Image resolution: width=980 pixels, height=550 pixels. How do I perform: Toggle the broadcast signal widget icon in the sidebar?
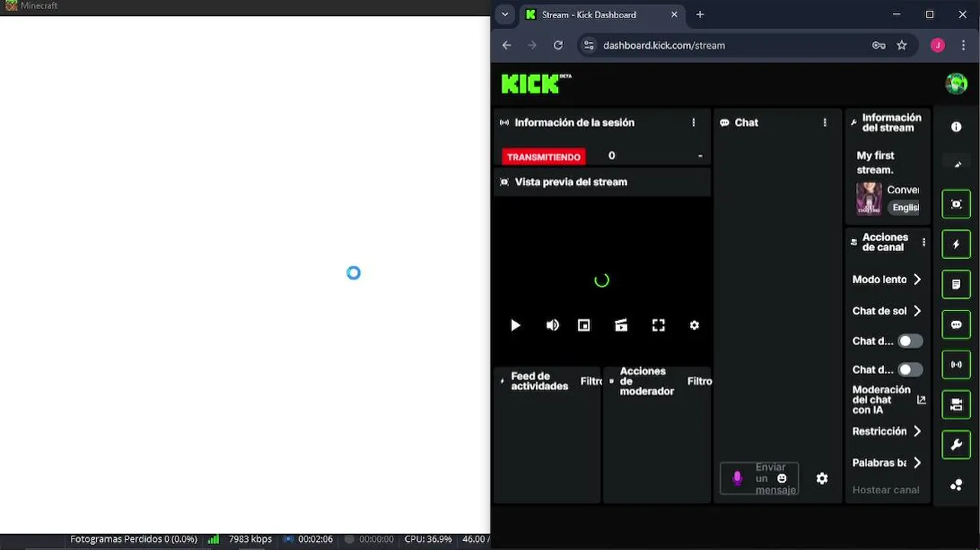(956, 364)
